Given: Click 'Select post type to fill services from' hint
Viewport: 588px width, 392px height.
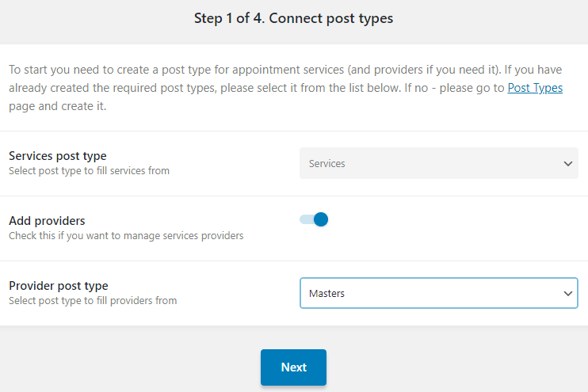Looking at the screenshot, I should pyautogui.click(x=90, y=171).
